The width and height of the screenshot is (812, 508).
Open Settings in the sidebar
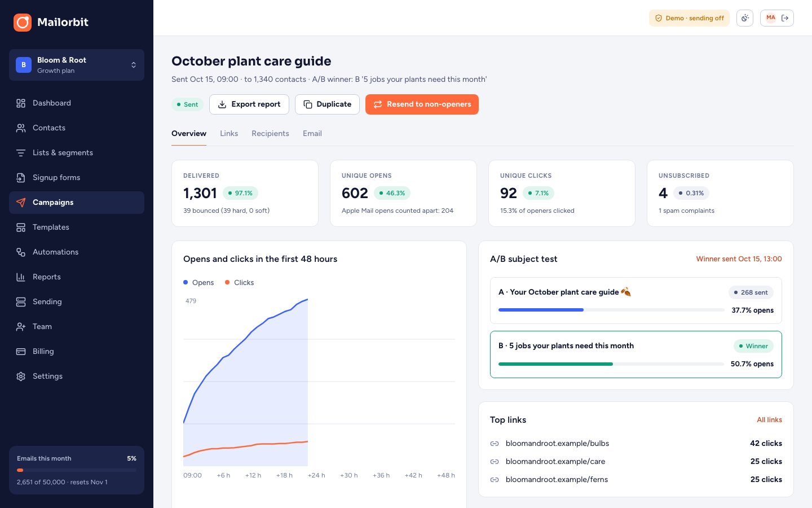pos(77,376)
